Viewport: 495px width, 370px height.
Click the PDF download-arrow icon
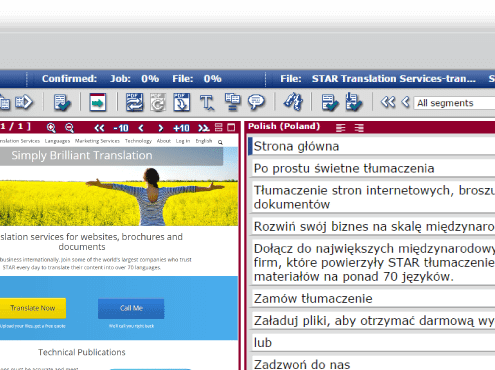point(182,102)
